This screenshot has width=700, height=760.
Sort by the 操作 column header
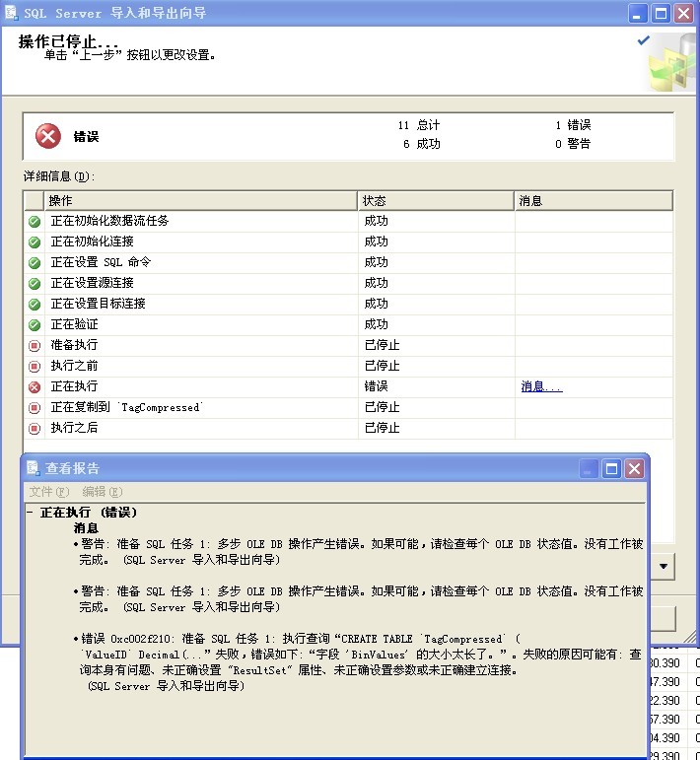pos(201,201)
